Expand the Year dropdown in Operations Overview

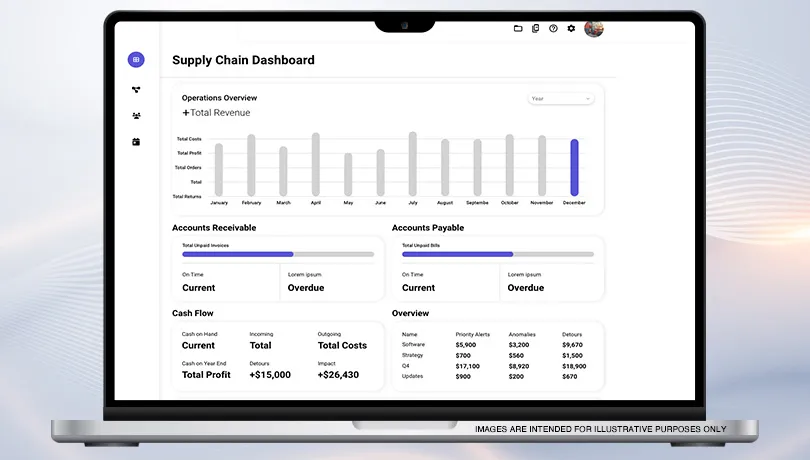coord(561,99)
